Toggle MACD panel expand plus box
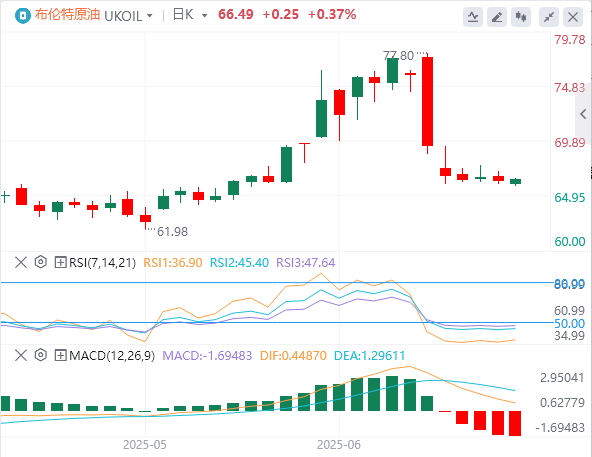This screenshot has width=592, height=457. [60, 355]
